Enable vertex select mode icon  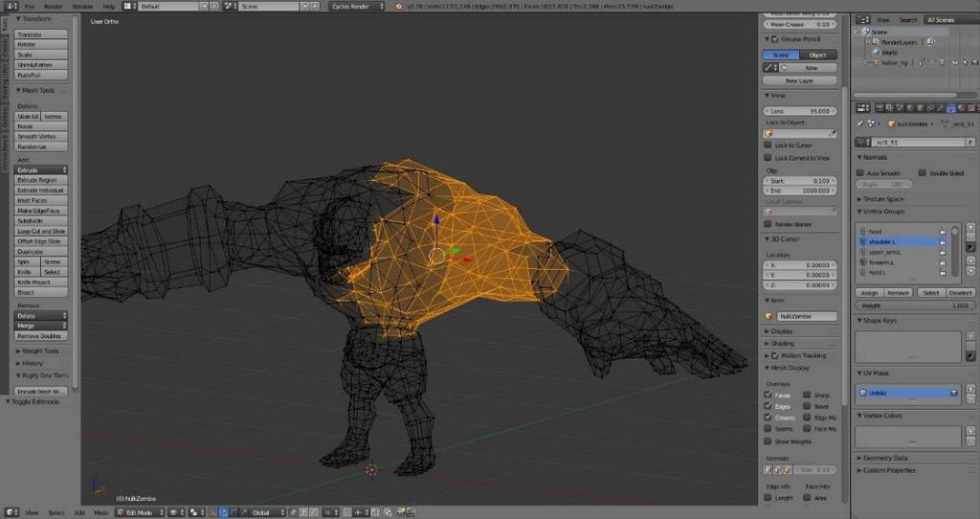(x=293, y=512)
